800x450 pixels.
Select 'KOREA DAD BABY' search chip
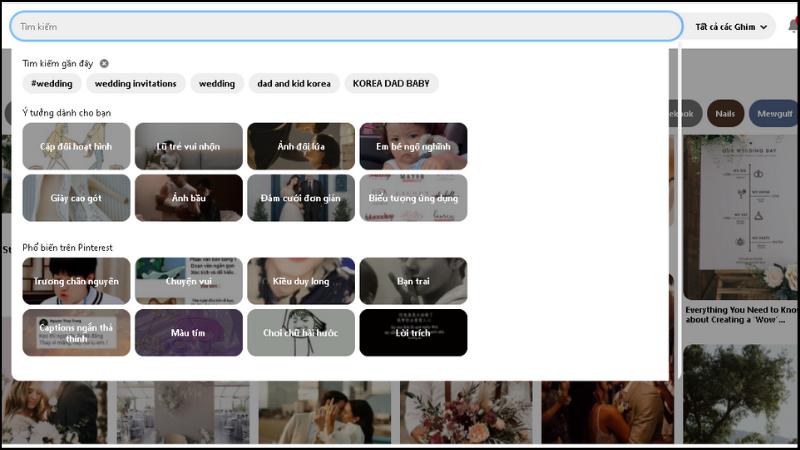point(391,84)
